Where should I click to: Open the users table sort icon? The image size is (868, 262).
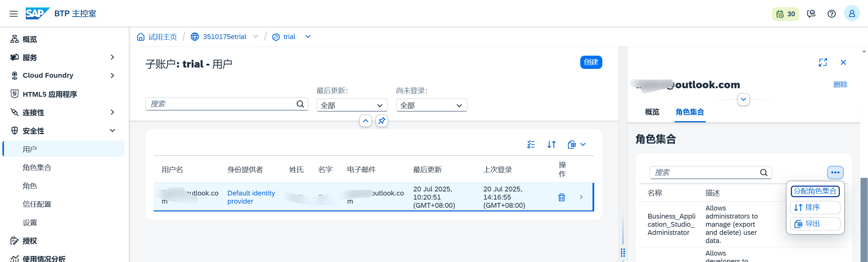pos(551,145)
